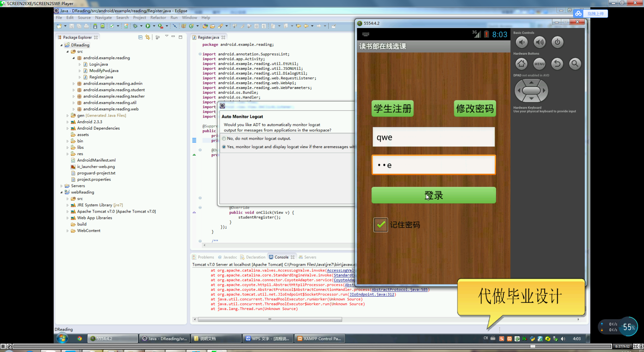
Task: Click the Back navigation arrow in toolbar
Action: pos(306,26)
